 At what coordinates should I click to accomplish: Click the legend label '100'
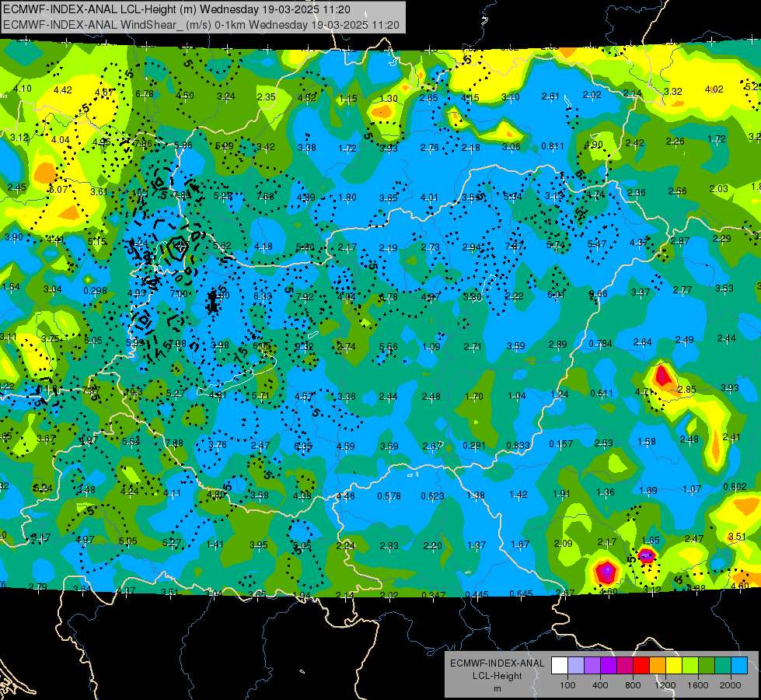pyautogui.click(x=568, y=685)
